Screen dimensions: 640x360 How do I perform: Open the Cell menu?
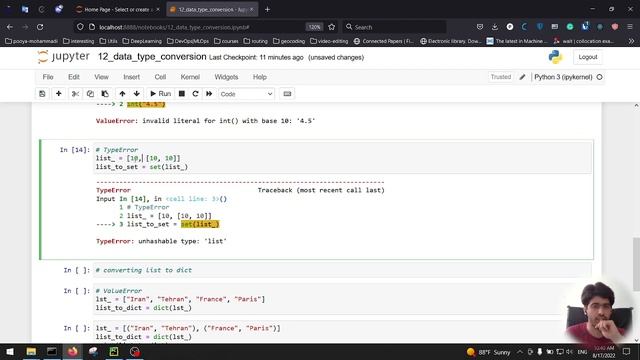coord(160,77)
